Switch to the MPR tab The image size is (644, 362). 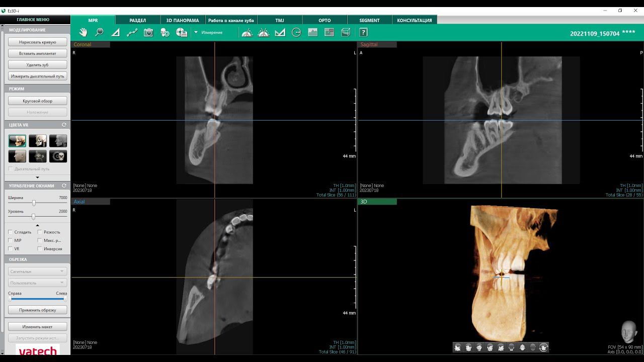(x=93, y=20)
